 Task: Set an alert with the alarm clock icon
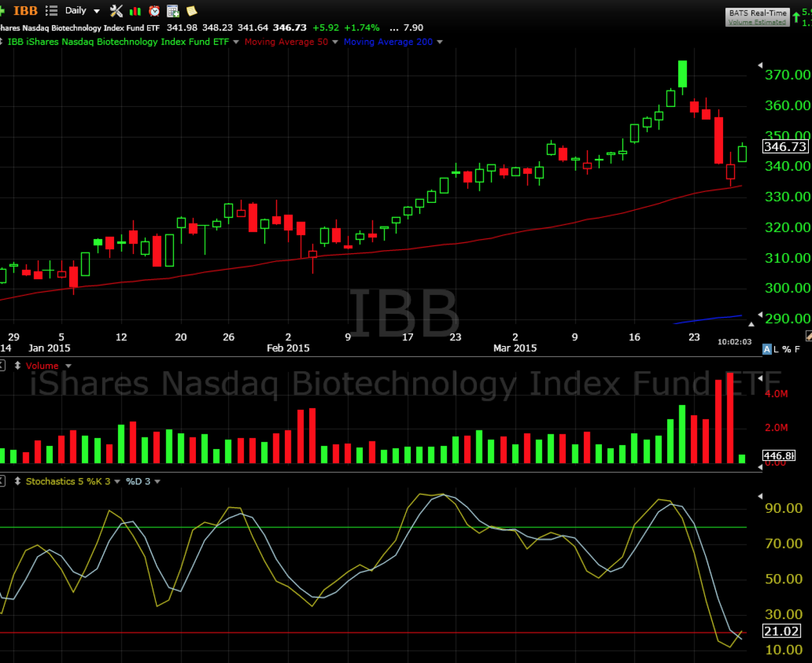154,11
